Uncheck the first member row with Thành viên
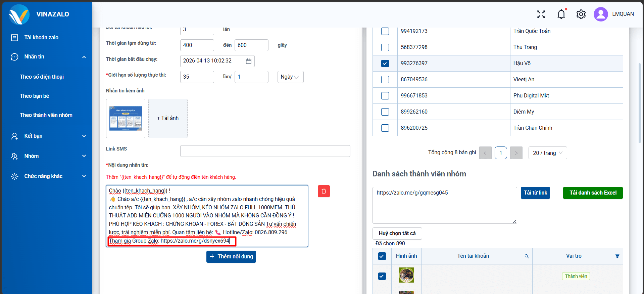 pos(382,276)
